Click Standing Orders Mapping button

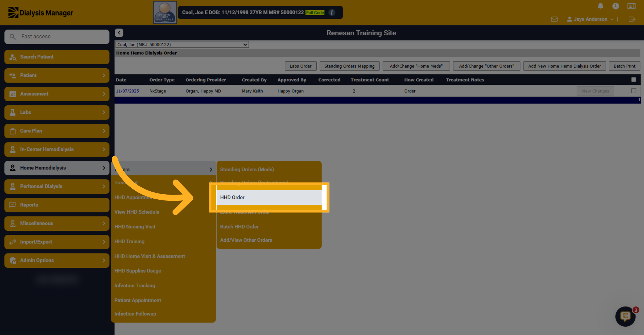coord(349,66)
